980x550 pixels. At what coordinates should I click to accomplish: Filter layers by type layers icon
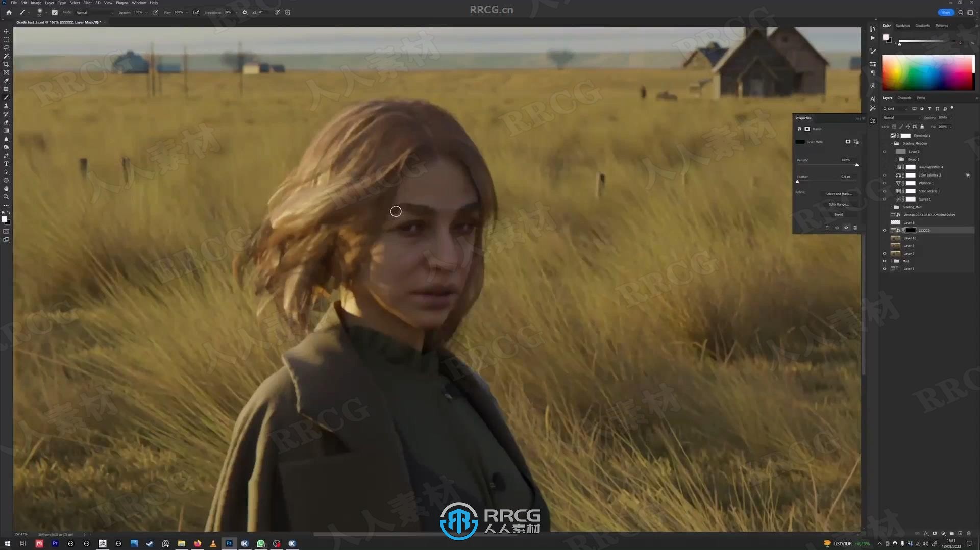pos(929,109)
